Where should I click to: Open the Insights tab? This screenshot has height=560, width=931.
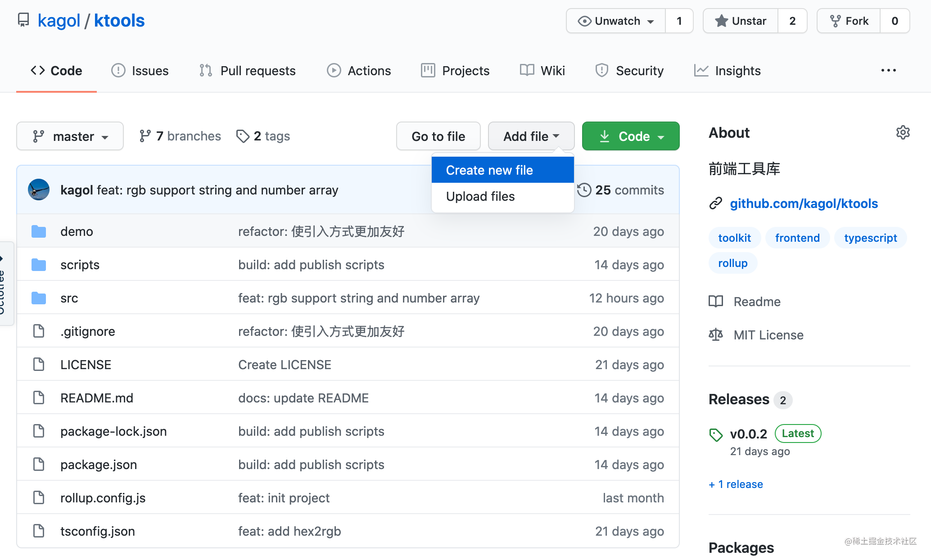727,71
